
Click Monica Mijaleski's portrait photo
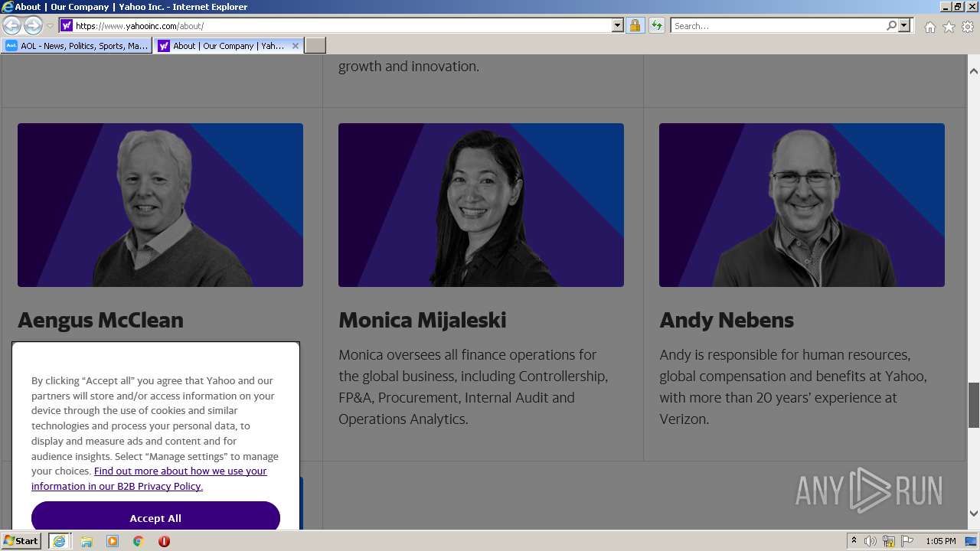[481, 205]
